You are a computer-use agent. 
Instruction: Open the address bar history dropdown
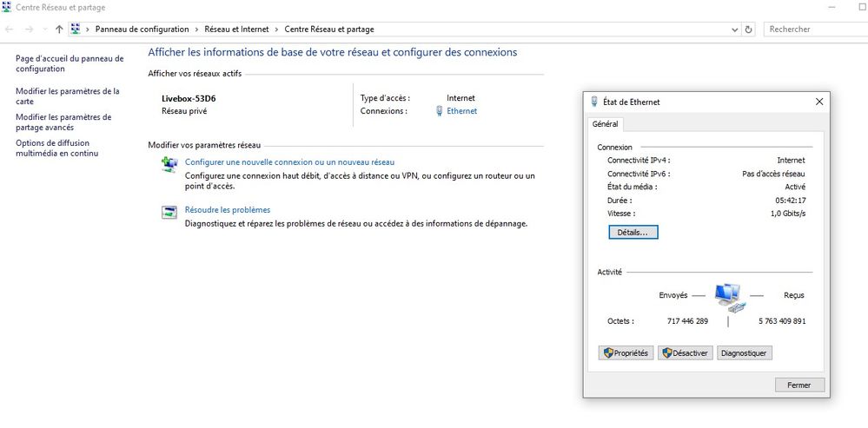point(734,30)
